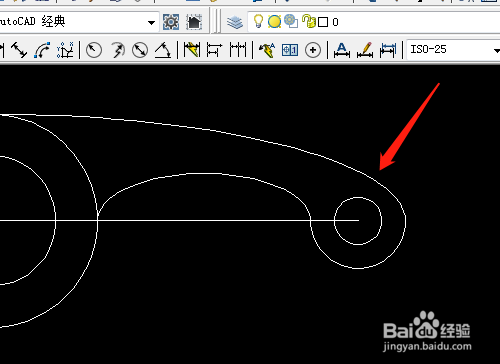500x364 pixels.
Task: Select the Jogged radius dimension tool
Action: pyautogui.click(x=117, y=50)
